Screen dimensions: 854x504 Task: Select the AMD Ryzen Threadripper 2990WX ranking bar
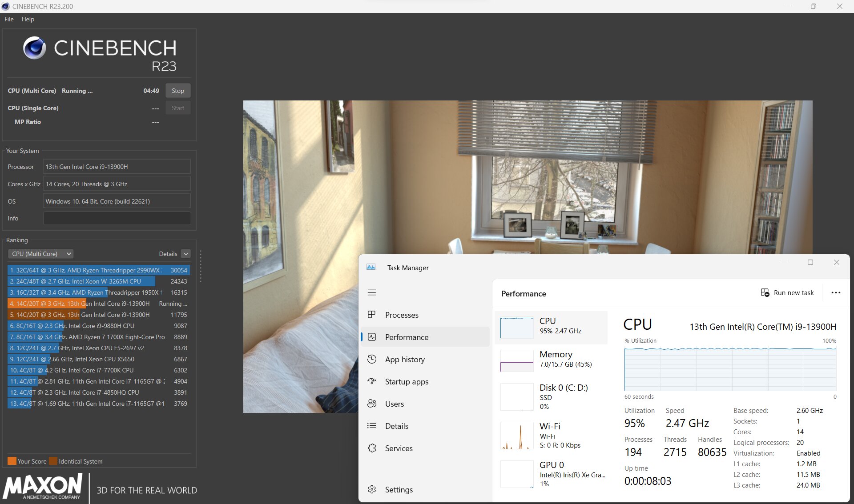pyautogui.click(x=99, y=270)
